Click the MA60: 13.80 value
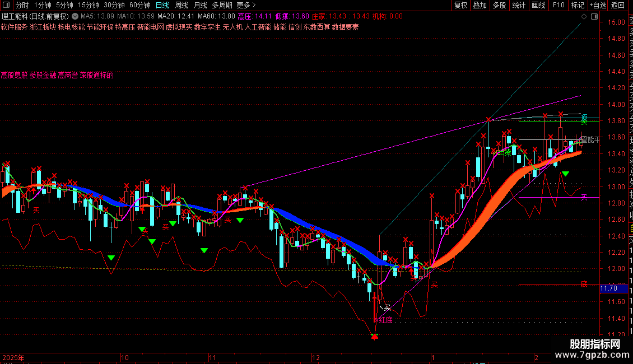 click(216, 17)
